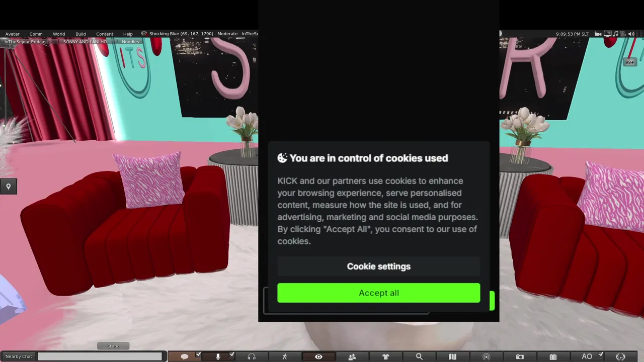Open the inventory suitcase button
Image resolution: width=644 pixels, height=362 pixels.
[553, 356]
